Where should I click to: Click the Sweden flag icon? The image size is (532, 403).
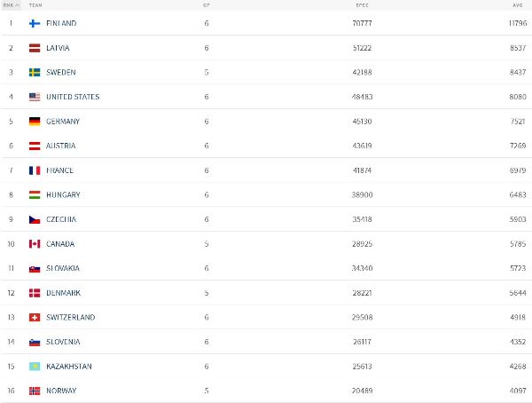coord(35,72)
